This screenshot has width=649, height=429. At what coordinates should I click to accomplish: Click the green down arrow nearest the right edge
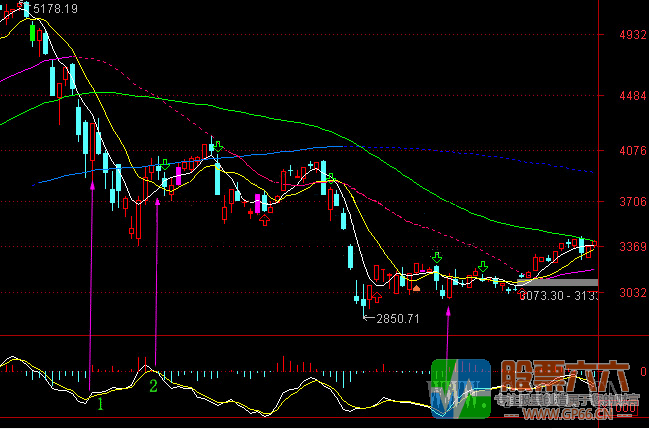(x=483, y=267)
